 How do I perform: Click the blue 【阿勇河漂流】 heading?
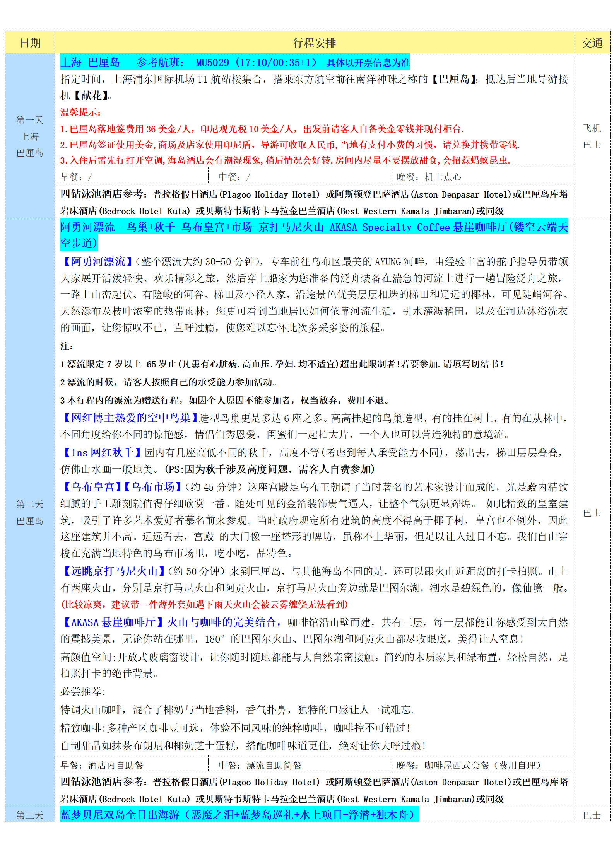tap(98, 262)
